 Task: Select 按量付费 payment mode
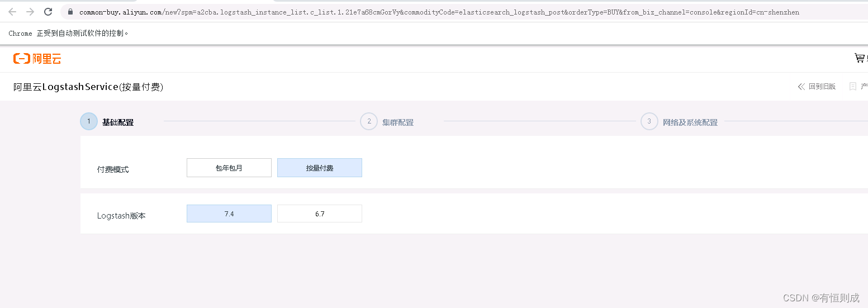point(320,168)
